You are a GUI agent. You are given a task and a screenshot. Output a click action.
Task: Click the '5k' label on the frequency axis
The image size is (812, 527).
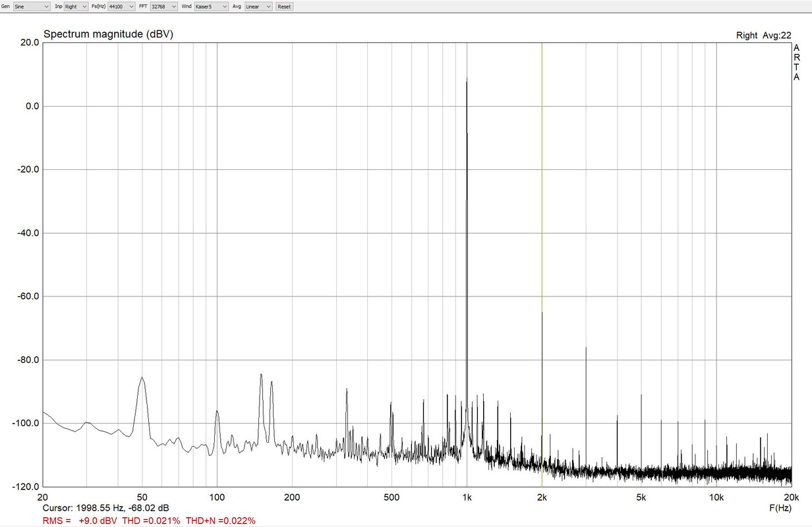click(x=641, y=497)
